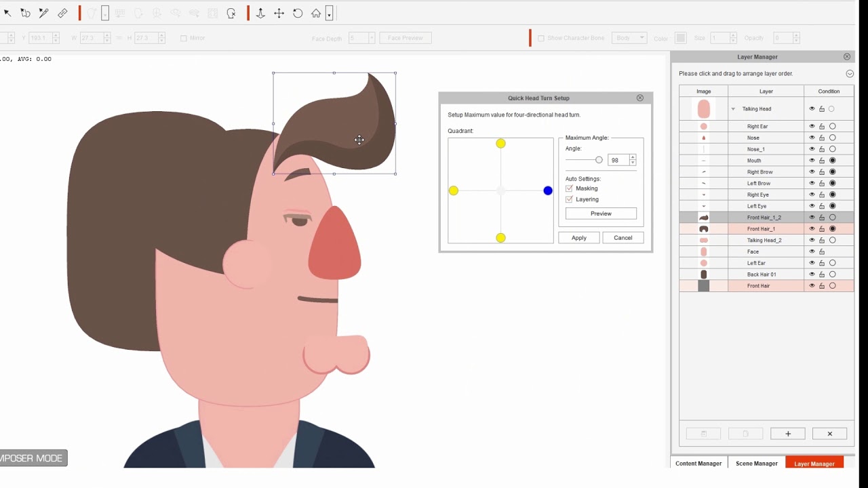Click the lock icon for Mouth layer
Screen dimensions: 868x488
click(822, 161)
